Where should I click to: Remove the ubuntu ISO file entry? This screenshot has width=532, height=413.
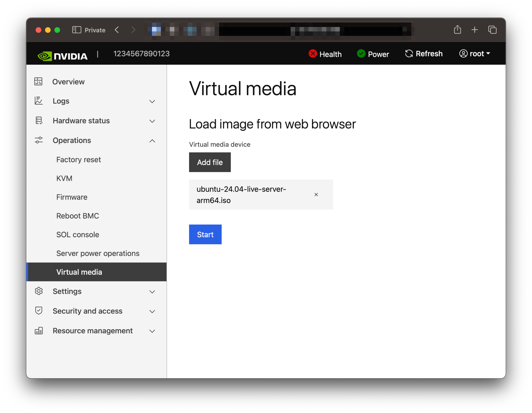tap(316, 194)
